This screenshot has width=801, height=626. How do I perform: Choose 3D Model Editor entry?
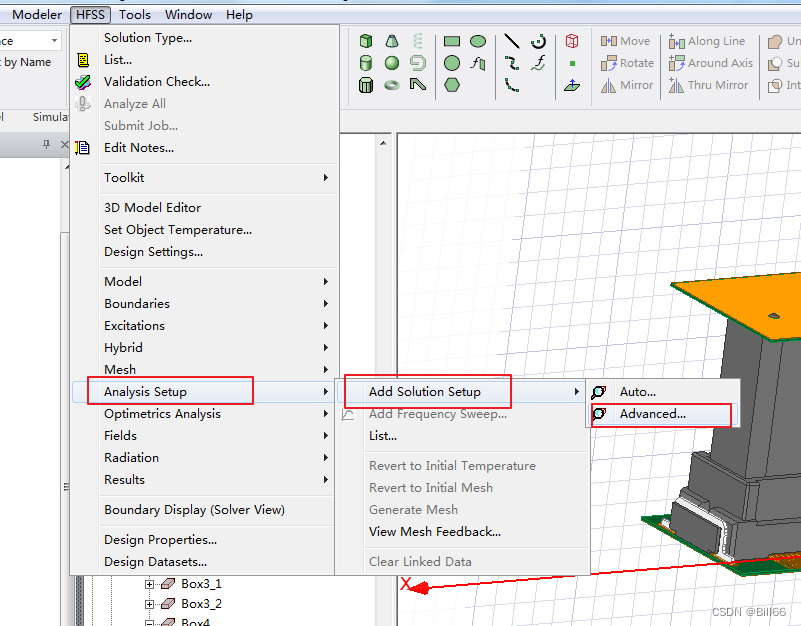coord(205,207)
